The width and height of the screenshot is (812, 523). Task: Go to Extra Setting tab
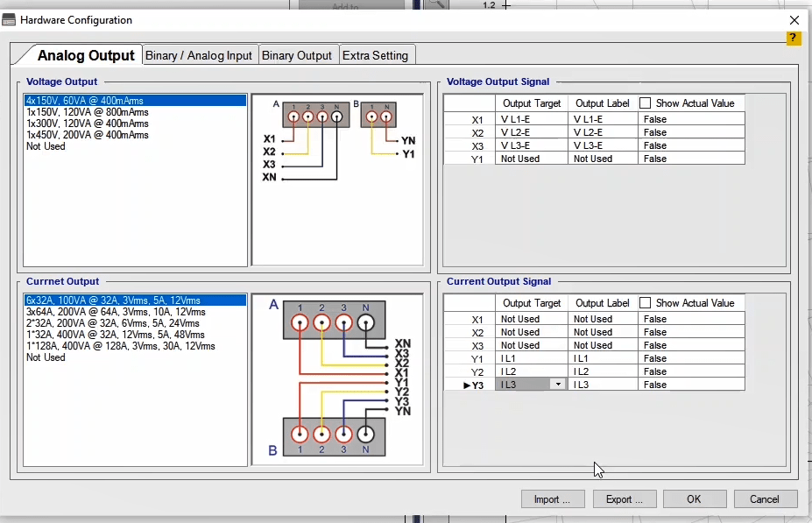(x=375, y=55)
